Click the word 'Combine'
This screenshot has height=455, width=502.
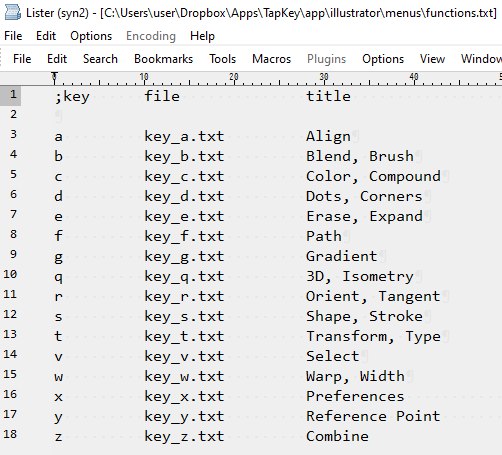tap(337, 436)
